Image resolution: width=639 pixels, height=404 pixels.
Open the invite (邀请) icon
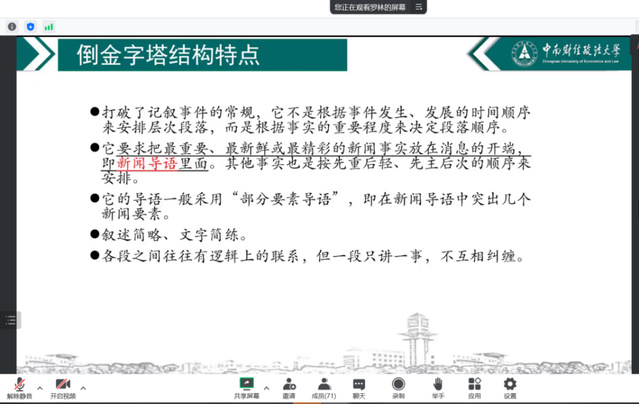(288, 386)
